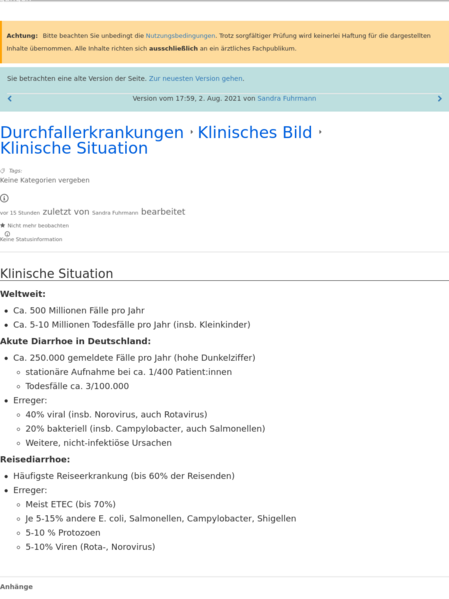Click the Ca. 500 Millionen Fälle pro Jahr item
The width and height of the screenshot is (449, 599).
(x=79, y=311)
